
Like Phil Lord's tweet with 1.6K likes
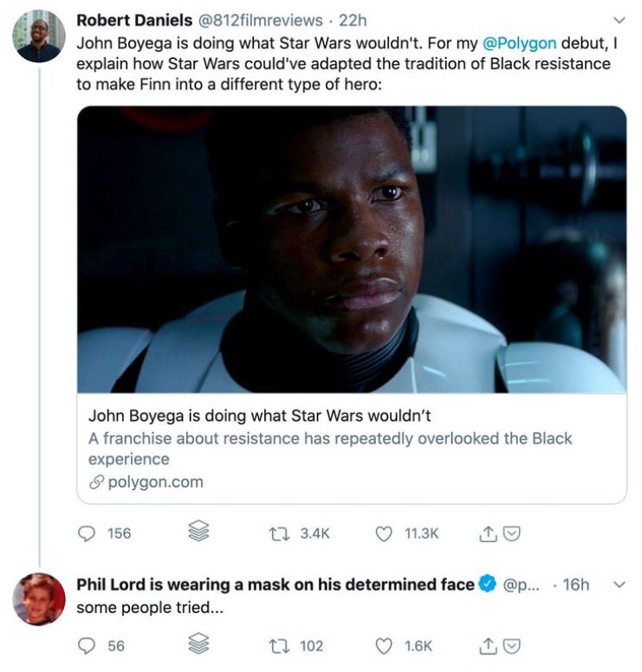coord(384,646)
